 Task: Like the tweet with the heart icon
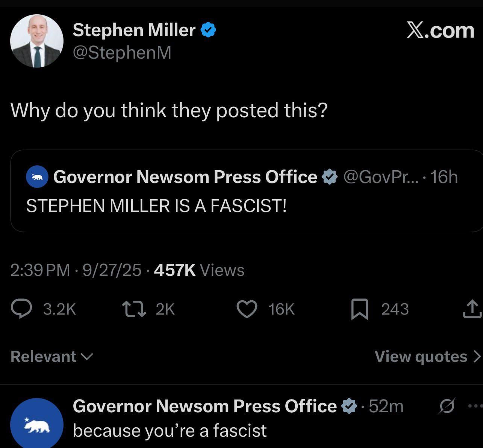tap(247, 309)
